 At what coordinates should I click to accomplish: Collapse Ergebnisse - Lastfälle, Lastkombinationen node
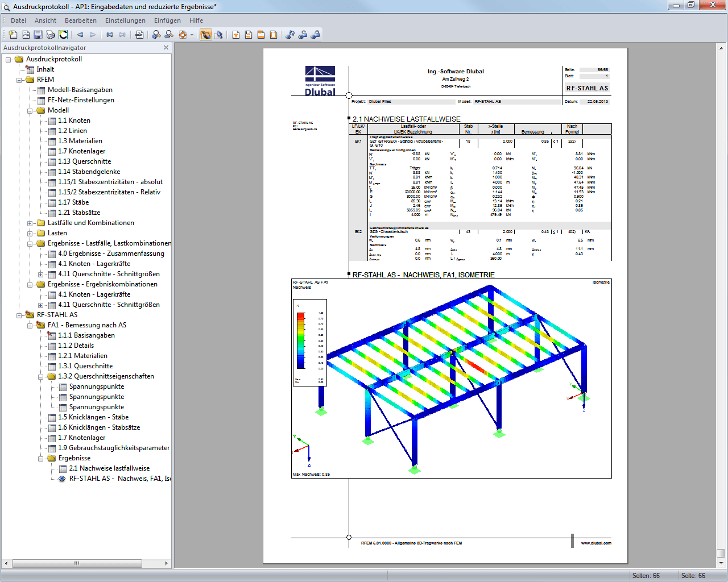click(x=30, y=243)
